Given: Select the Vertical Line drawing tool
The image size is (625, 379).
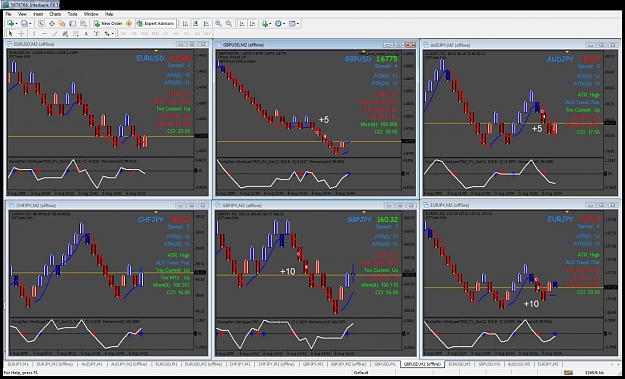Looking at the screenshot, I should pyautogui.click(x=34, y=33).
